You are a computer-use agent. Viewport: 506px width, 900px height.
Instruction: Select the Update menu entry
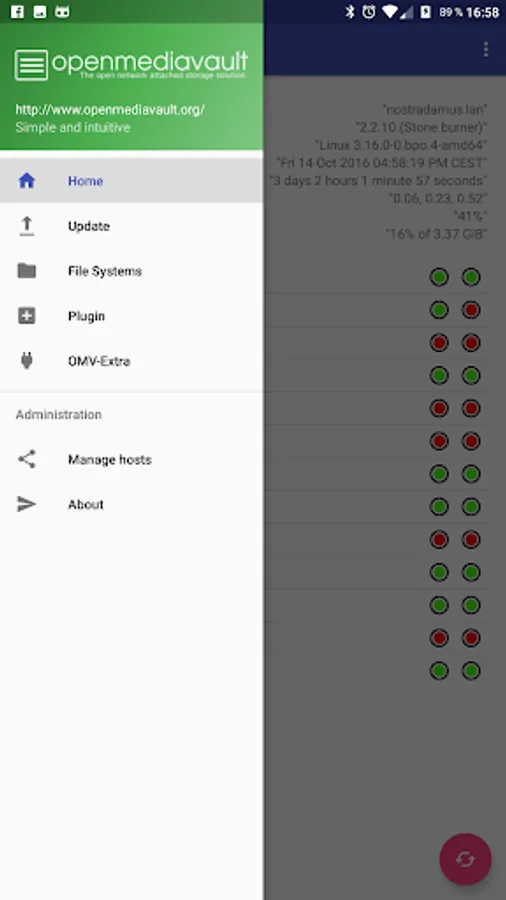click(131, 226)
